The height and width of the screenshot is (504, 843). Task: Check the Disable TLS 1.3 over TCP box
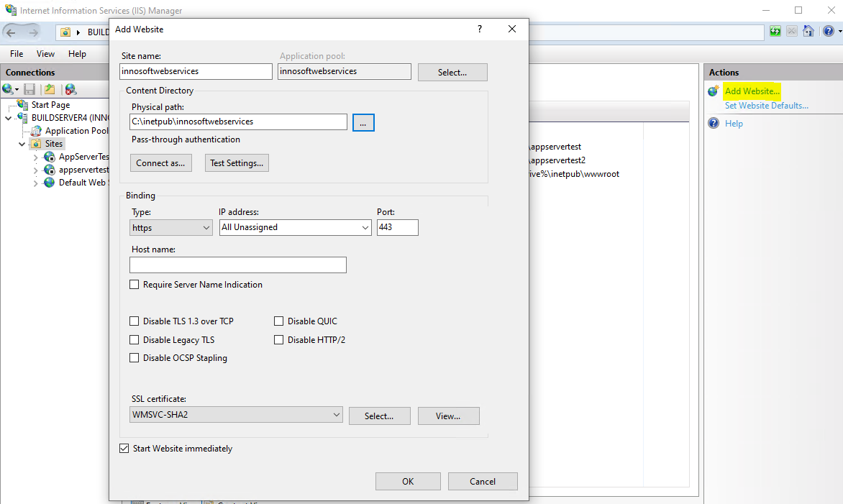tap(135, 321)
